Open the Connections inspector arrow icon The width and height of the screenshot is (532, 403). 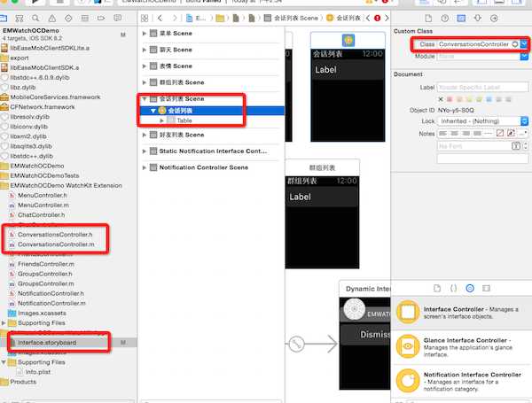(x=494, y=18)
